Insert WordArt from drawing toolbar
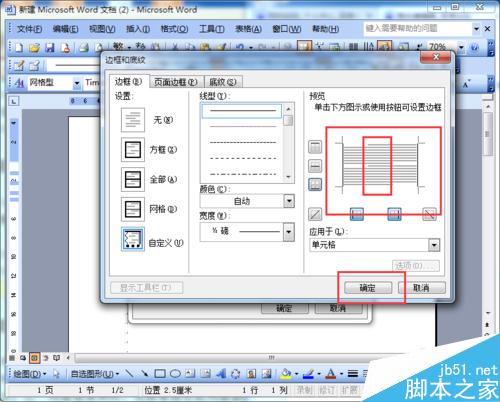500x402 pixels. coord(221,374)
